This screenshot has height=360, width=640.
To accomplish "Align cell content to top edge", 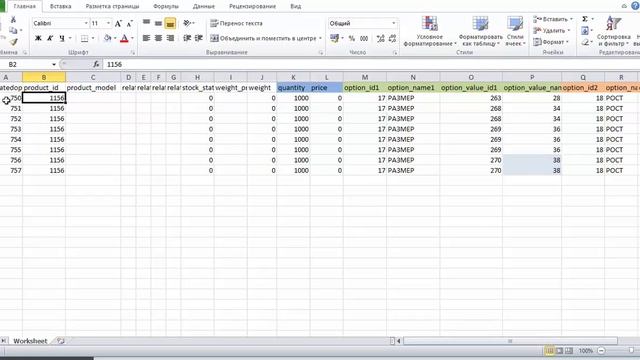I will coord(147,23).
